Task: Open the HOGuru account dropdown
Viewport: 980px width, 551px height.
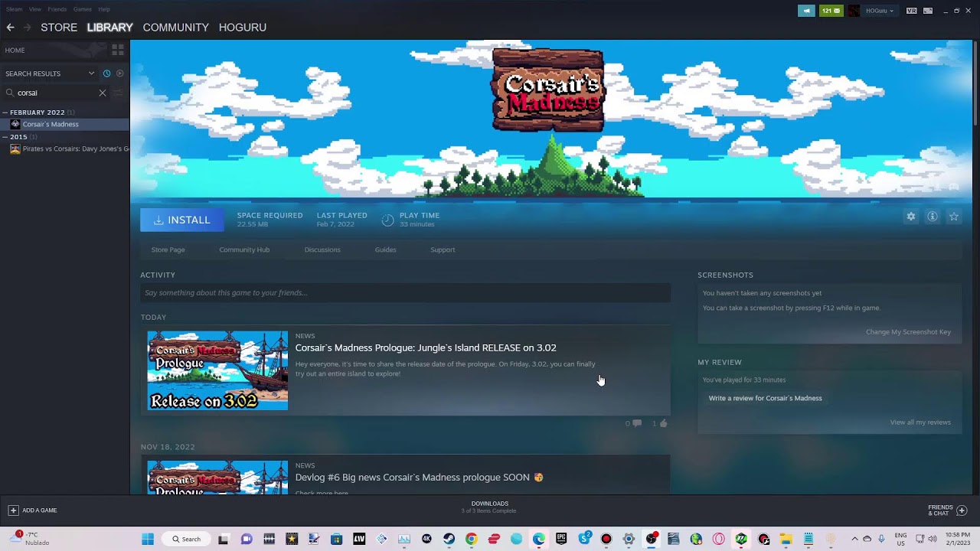Action: pos(880,11)
